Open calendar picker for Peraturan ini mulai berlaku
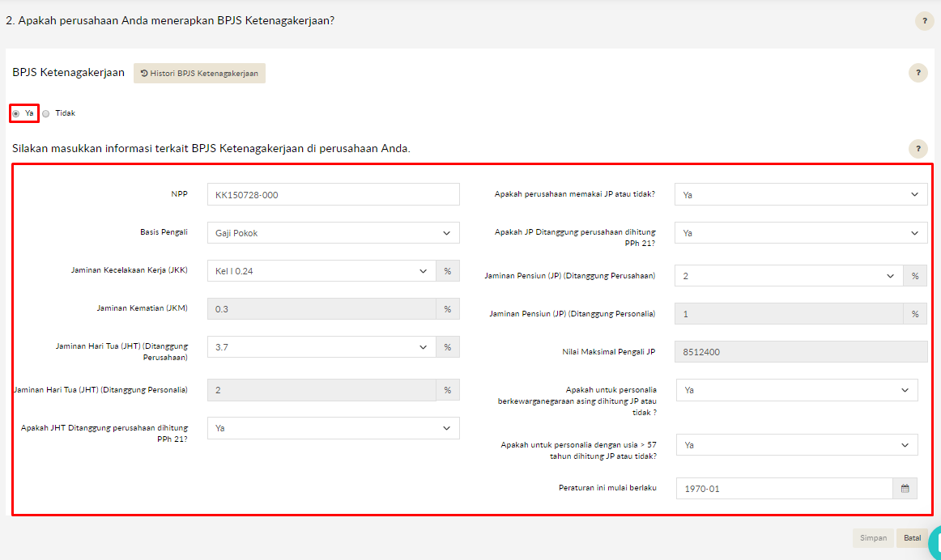941x560 pixels. [x=905, y=489]
